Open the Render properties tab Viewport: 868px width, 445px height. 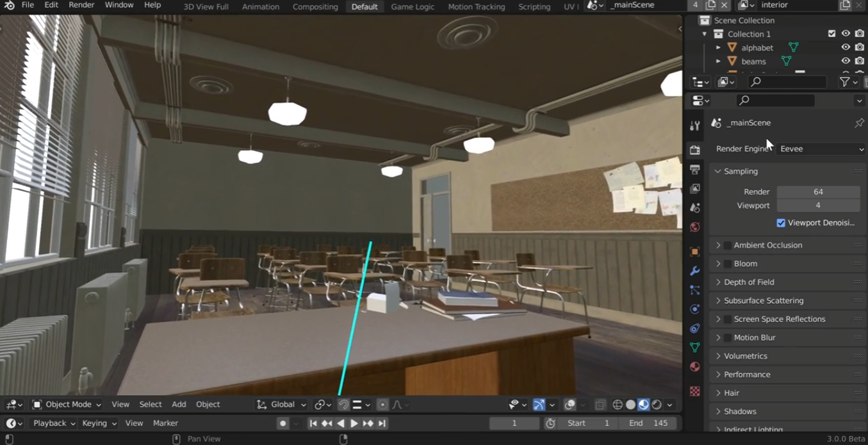coord(694,150)
